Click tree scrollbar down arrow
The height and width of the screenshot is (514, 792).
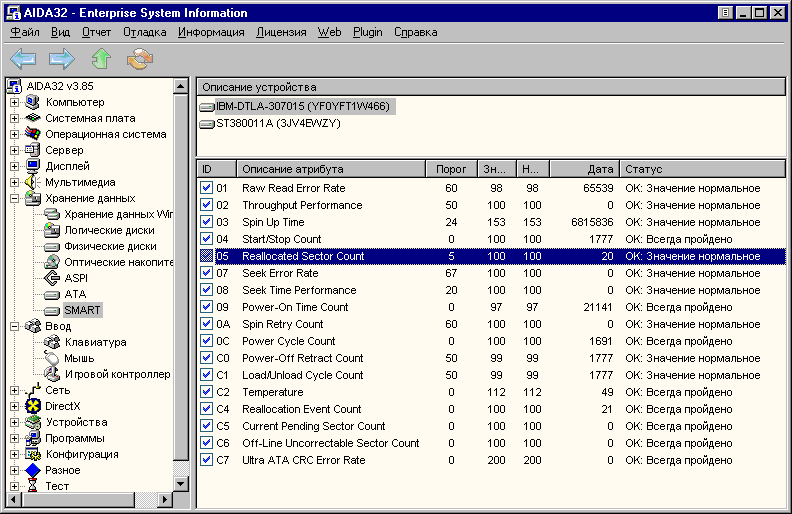(180, 484)
